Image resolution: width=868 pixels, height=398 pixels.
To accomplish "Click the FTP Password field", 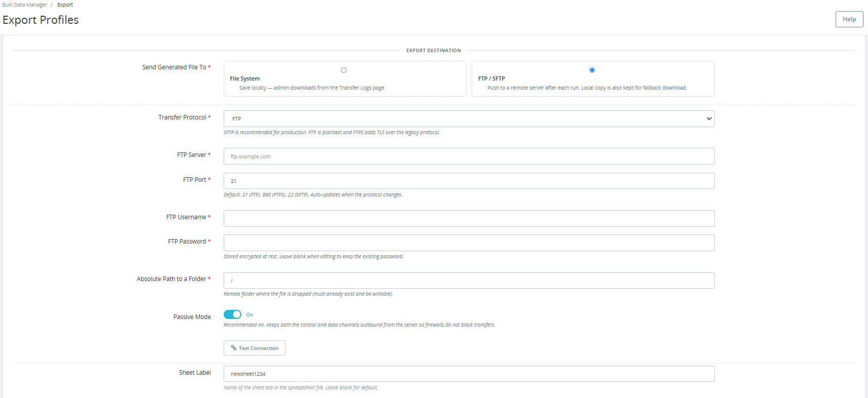I will [469, 243].
